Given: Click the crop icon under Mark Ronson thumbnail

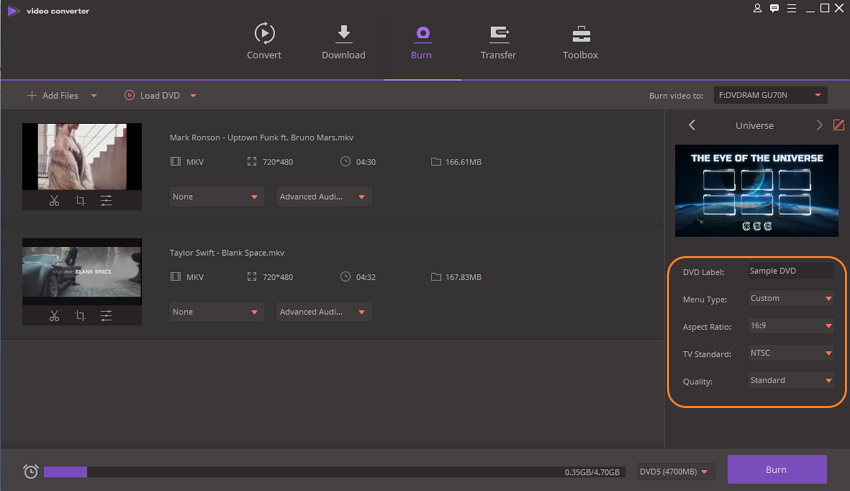Looking at the screenshot, I should (x=80, y=201).
